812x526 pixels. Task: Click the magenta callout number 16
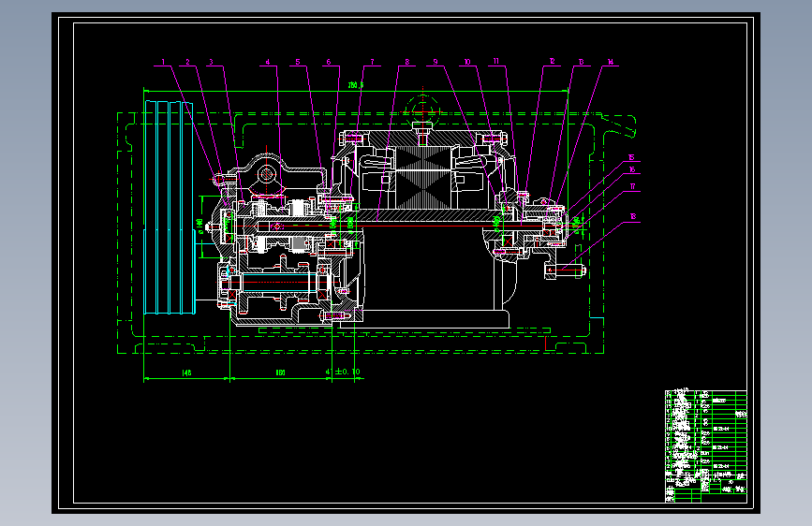(632, 169)
